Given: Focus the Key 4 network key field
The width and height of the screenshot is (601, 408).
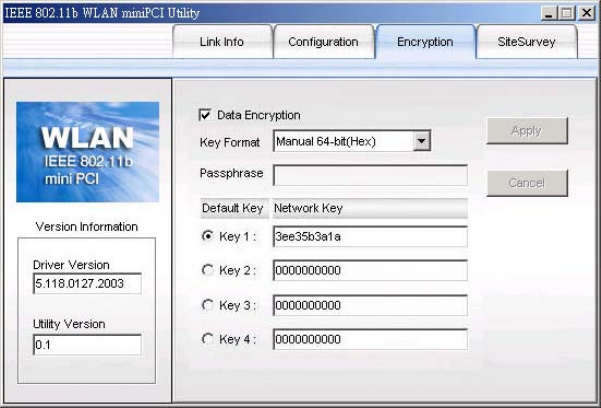Looking at the screenshot, I should (x=370, y=339).
